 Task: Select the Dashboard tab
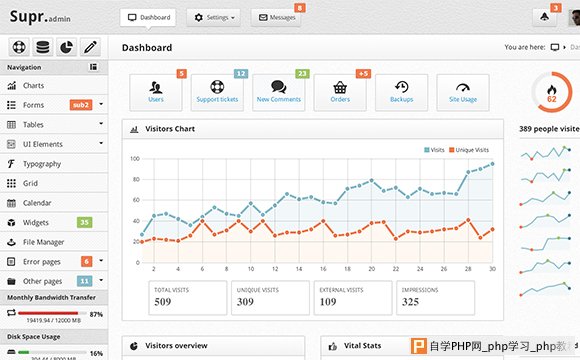[x=148, y=17]
